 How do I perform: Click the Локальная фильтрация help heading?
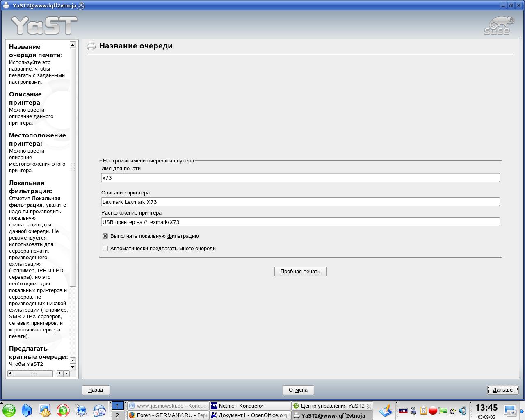tap(30, 187)
